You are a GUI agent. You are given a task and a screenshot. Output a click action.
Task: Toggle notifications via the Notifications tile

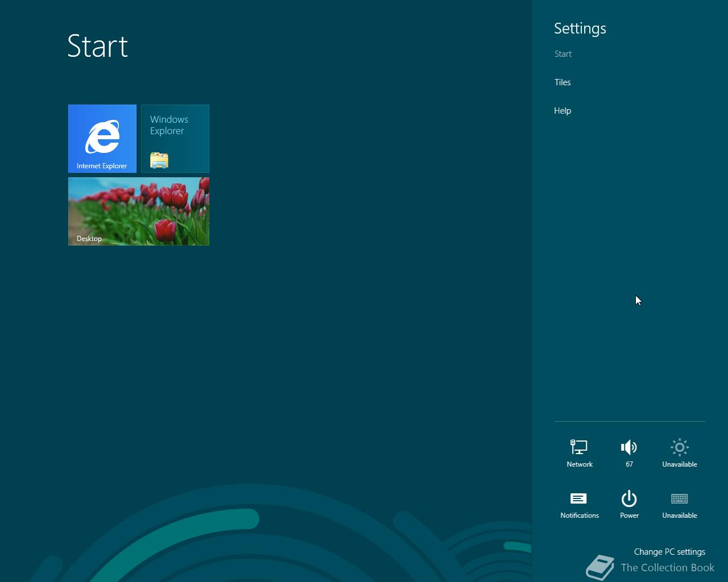(579, 504)
